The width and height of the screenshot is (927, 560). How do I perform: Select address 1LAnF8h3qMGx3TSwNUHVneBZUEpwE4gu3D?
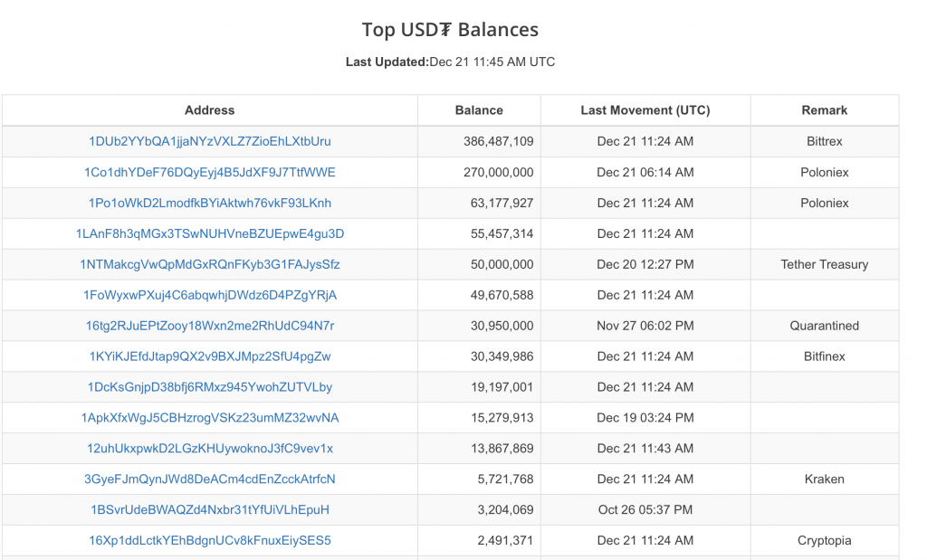(x=209, y=233)
